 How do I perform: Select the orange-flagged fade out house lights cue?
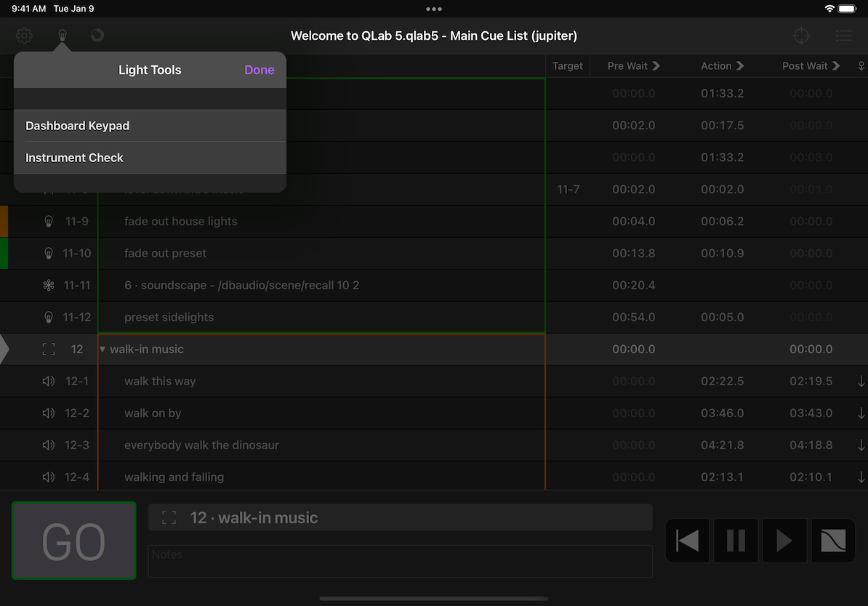tap(180, 222)
